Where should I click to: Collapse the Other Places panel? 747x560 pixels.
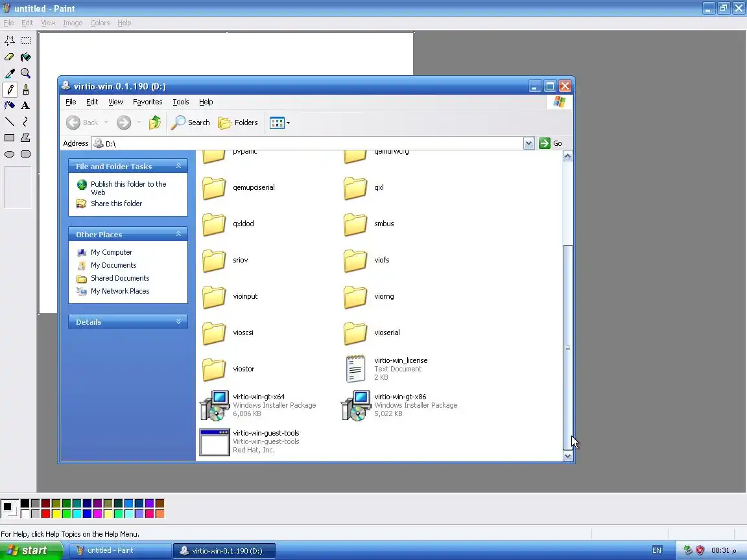click(179, 234)
